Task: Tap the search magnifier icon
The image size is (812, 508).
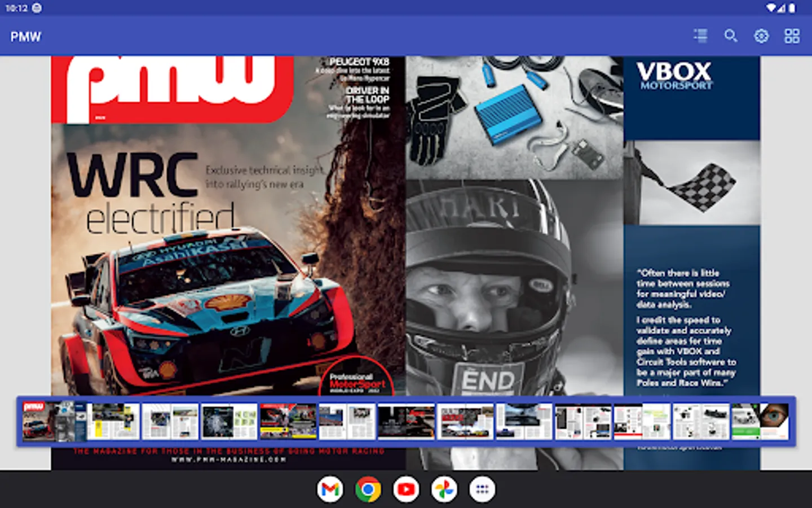Action: (x=731, y=36)
